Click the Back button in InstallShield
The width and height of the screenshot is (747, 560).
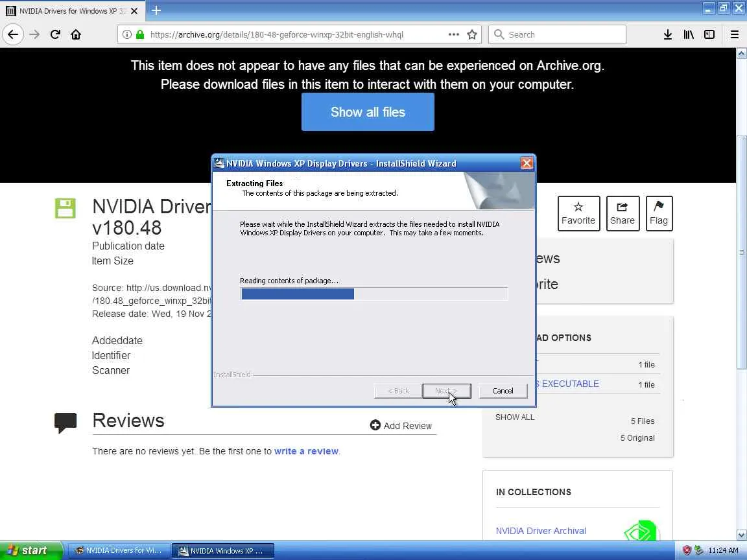(x=398, y=391)
